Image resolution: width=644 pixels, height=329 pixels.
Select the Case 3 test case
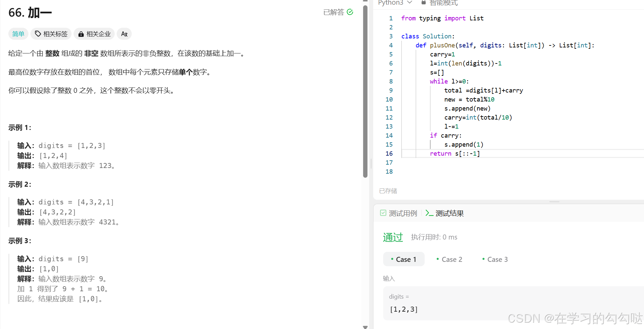coord(495,259)
